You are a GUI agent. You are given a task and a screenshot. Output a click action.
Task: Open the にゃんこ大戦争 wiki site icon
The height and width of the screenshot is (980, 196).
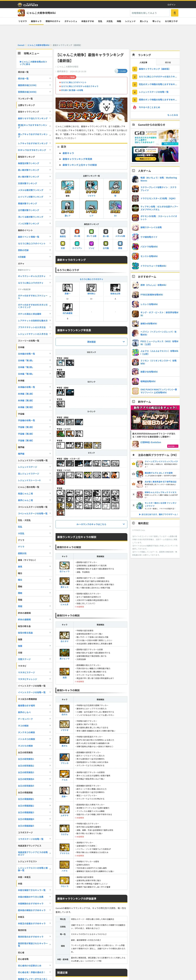(x=21, y=13)
